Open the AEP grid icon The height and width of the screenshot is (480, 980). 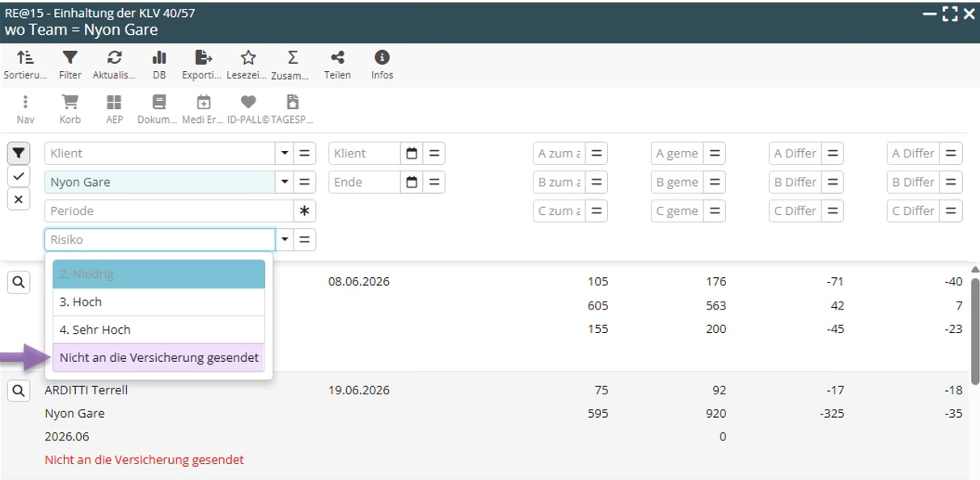115,110
